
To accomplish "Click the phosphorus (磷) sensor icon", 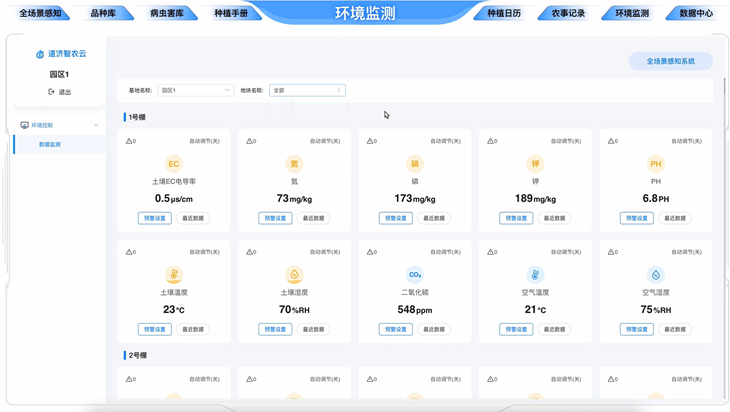I will tap(415, 164).
